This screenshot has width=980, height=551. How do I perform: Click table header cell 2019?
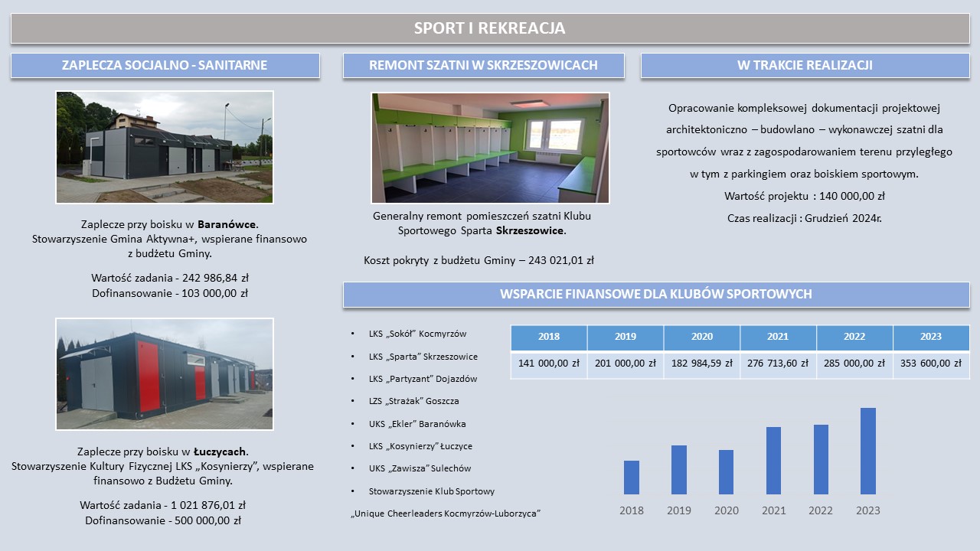pos(626,337)
